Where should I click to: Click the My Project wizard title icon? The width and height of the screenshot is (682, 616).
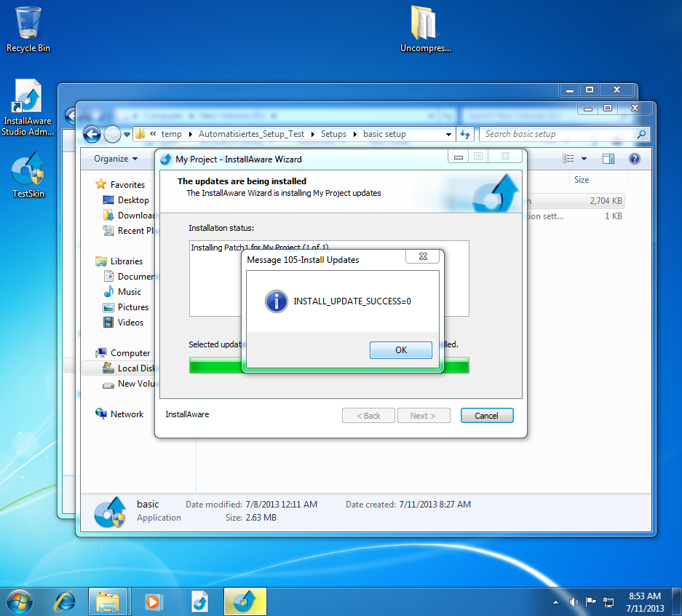pos(166,159)
